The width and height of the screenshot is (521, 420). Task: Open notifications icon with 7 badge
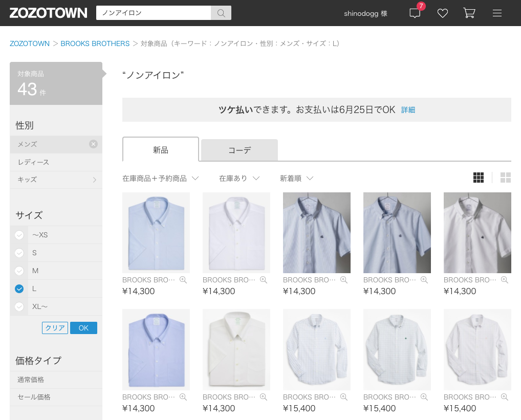click(416, 12)
